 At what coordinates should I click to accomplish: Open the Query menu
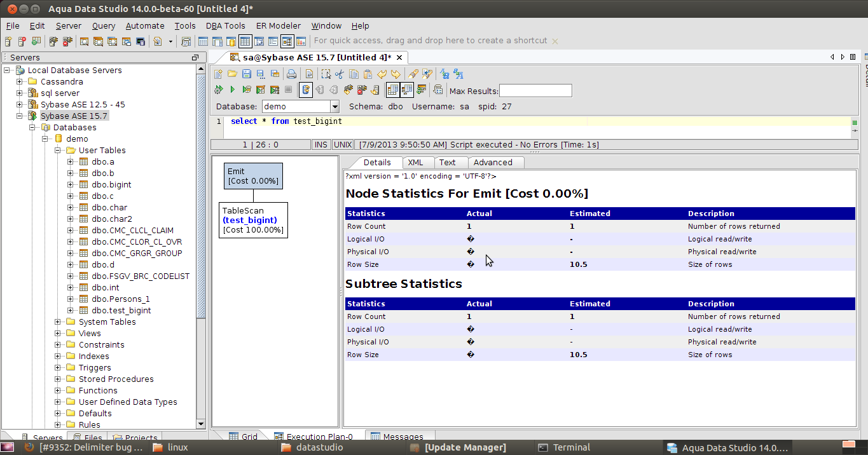(103, 26)
